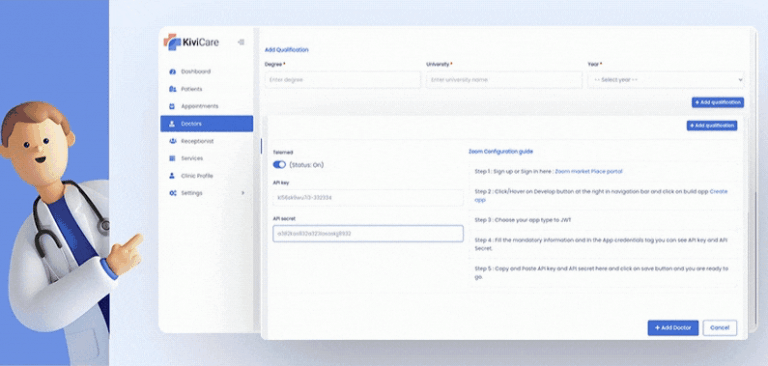This screenshot has height=366, width=768.
Task: Click the Cancel button
Action: (x=720, y=328)
